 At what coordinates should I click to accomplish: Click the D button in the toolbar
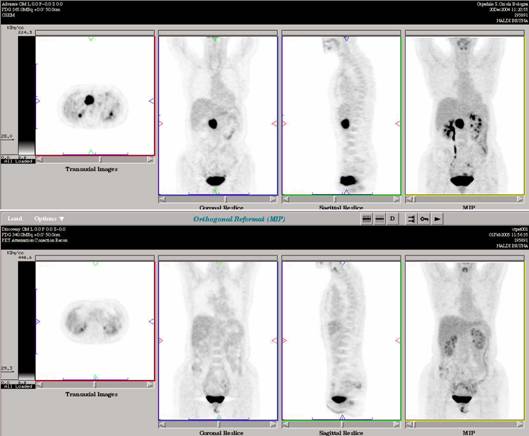coord(392,219)
